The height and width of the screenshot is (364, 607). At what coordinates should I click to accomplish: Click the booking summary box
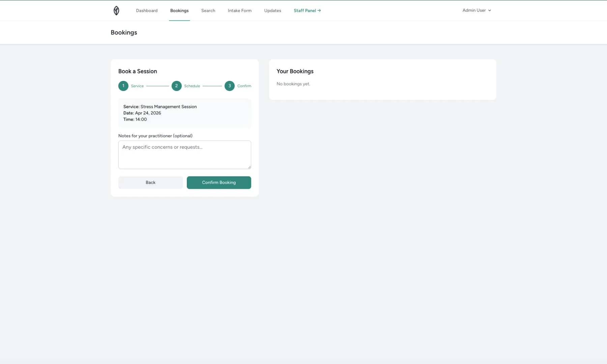click(x=184, y=113)
